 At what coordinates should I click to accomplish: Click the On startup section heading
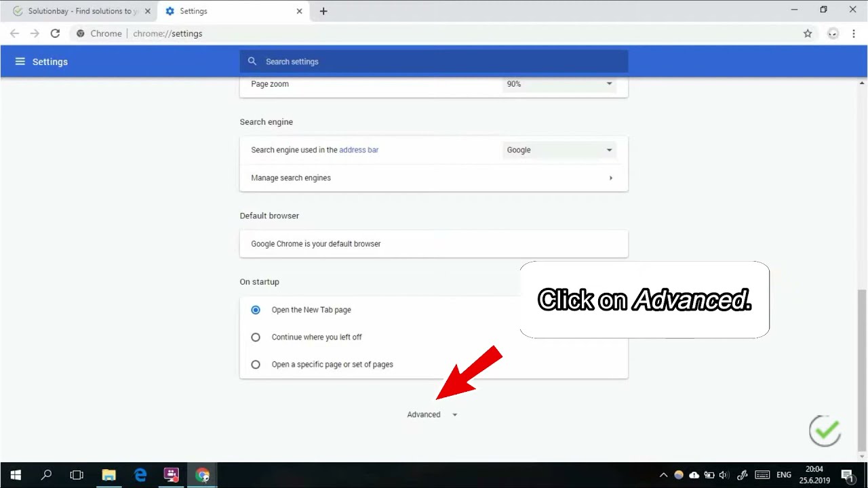pos(259,282)
